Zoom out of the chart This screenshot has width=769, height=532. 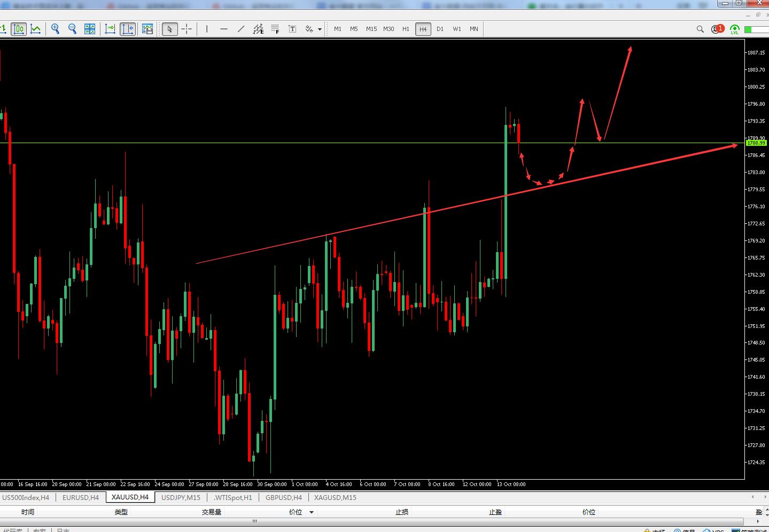(72, 29)
